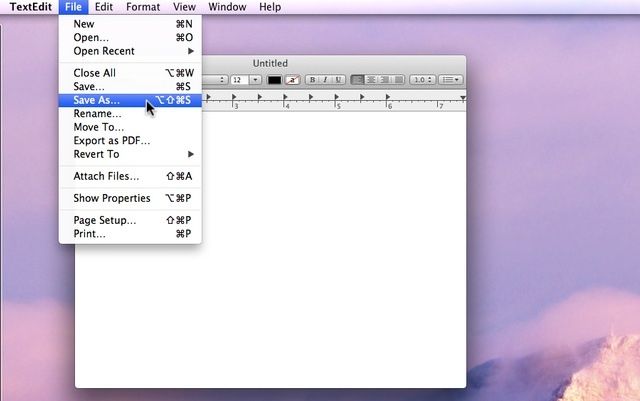The image size is (640, 401).
Task: Align text to the right
Action: [x=384, y=79]
